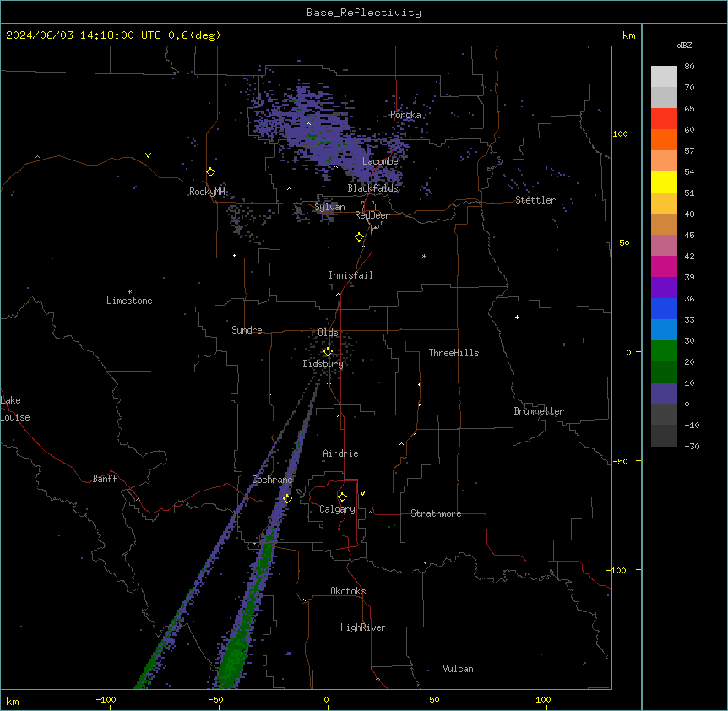The width and height of the screenshot is (728, 711).
Task: Click the yellow V marker west of RockyMH
Action: point(148,155)
